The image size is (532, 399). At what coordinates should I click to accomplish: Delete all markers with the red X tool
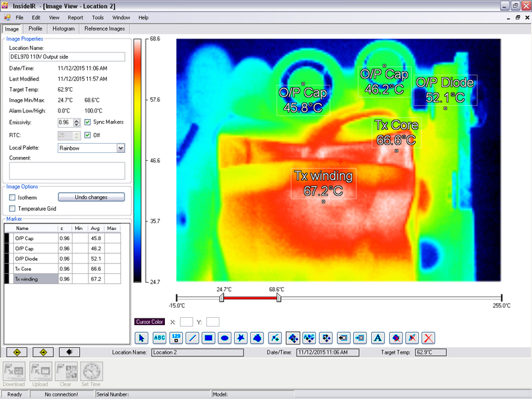click(427, 338)
